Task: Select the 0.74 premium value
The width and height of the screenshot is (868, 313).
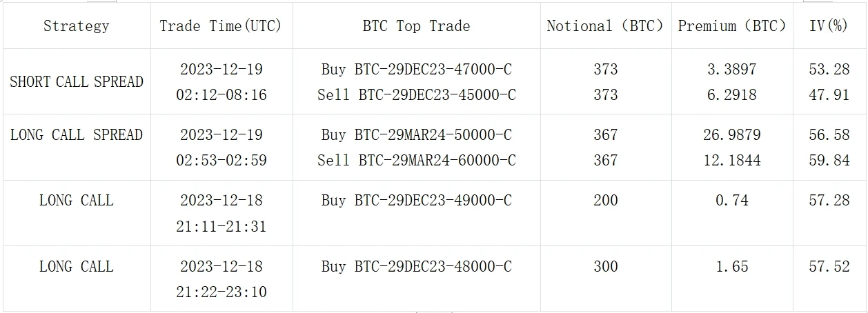Action: coord(732,201)
